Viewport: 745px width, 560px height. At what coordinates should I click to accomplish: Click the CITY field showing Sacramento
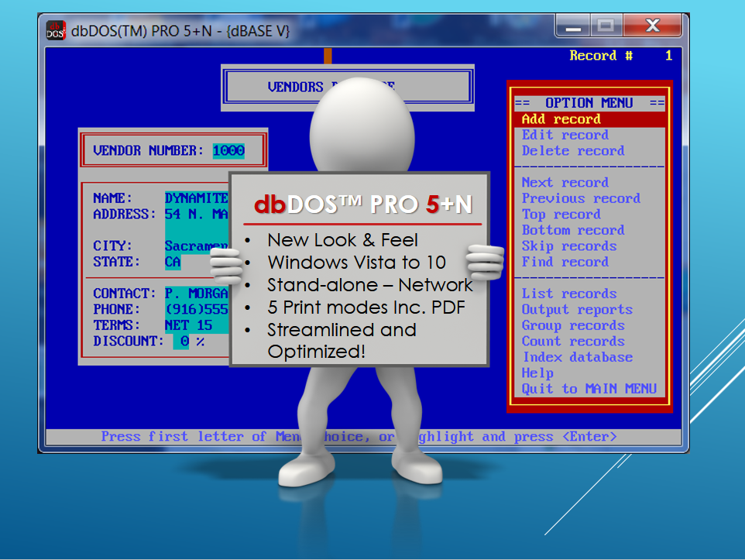(x=197, y=246)
